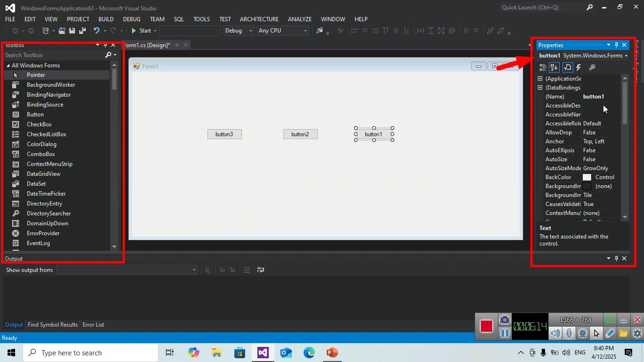Screen dimensions: 644x362
Task: Open the Toolbox window options arrow
Action: coord(98,45)
